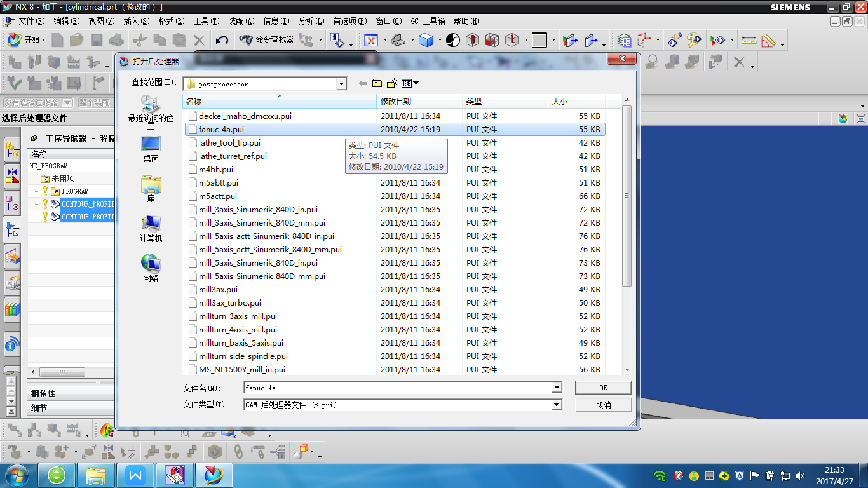Click the volume icon in system tray
The height and width of the screenshot is (488, 868).
800,475
